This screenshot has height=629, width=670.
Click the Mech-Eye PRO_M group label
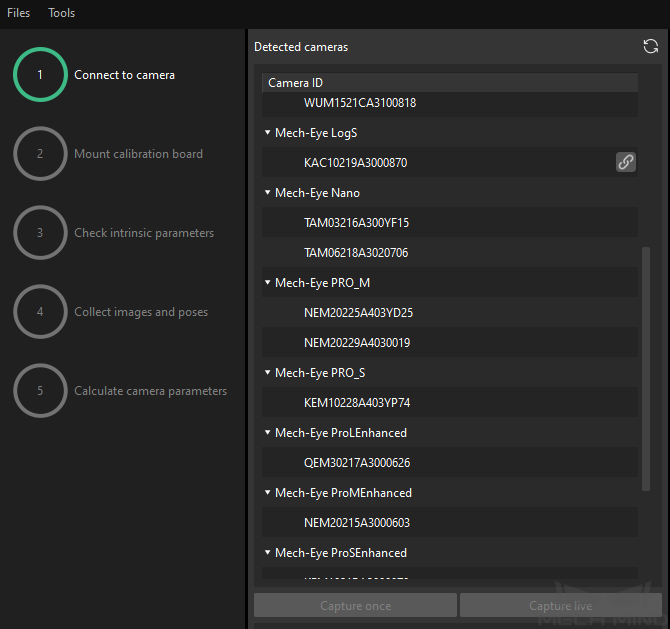click(x=322, y=283)
